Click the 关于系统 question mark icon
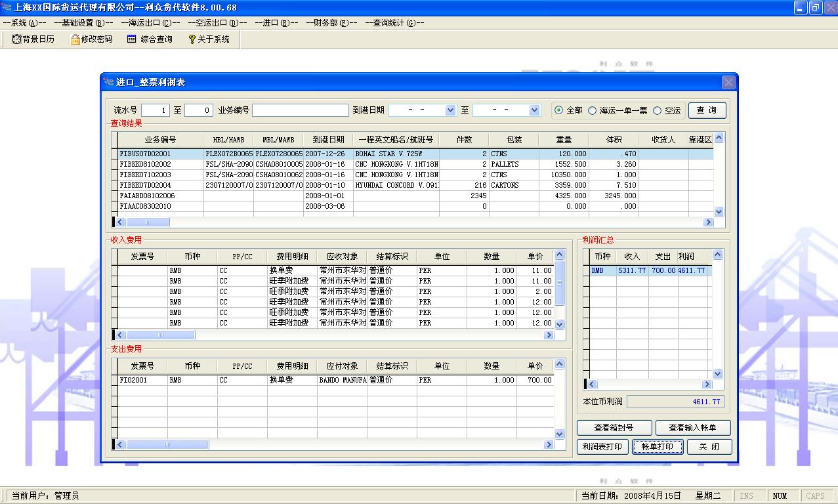This screenshot has height=504, width=838. [192, 39]
